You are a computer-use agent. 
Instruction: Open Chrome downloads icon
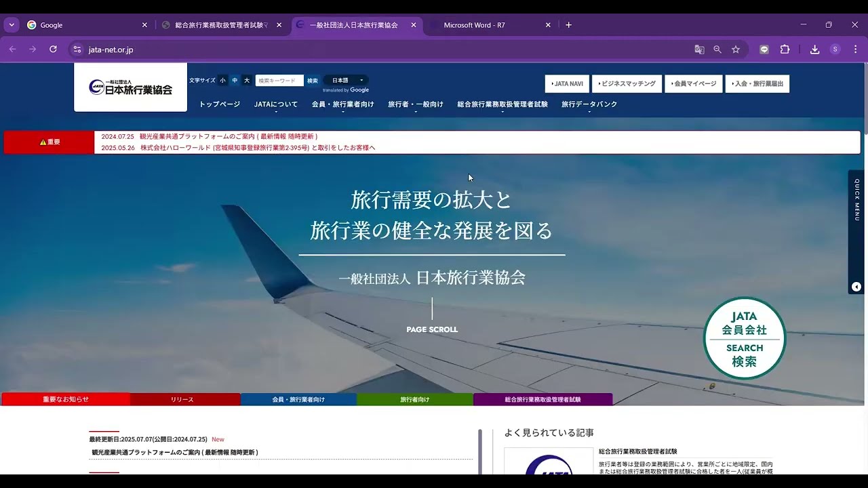click(815, 49)
